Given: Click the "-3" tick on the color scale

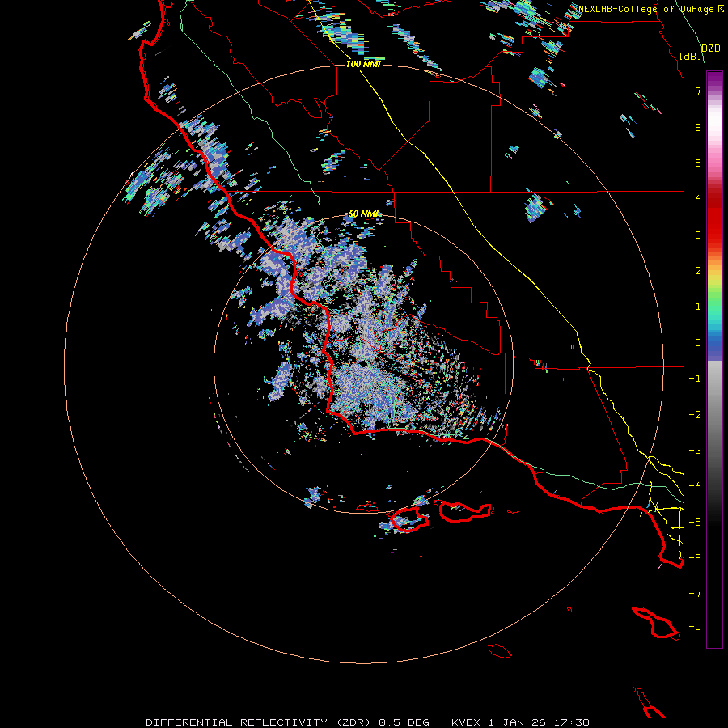Looking at the screenshot, I should (x=695, y=451).
